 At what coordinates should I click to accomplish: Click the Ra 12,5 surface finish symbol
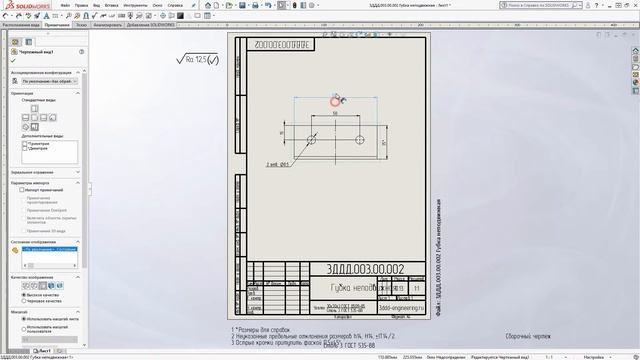tap(198, 60)
